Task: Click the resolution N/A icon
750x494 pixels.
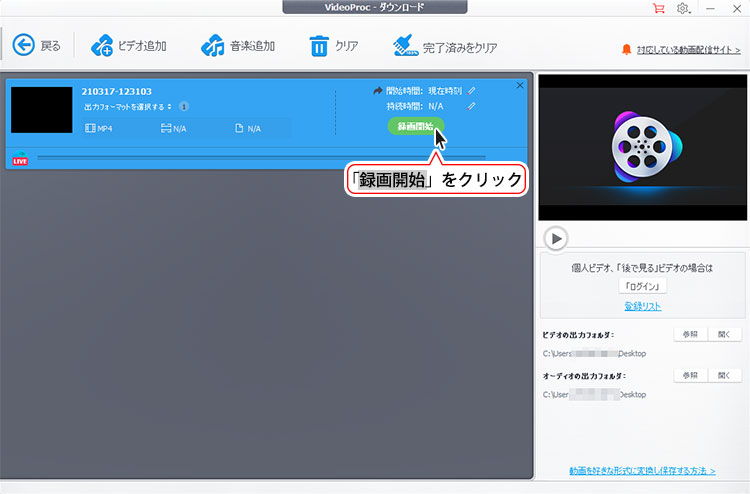Action: (x=166, y=128)
